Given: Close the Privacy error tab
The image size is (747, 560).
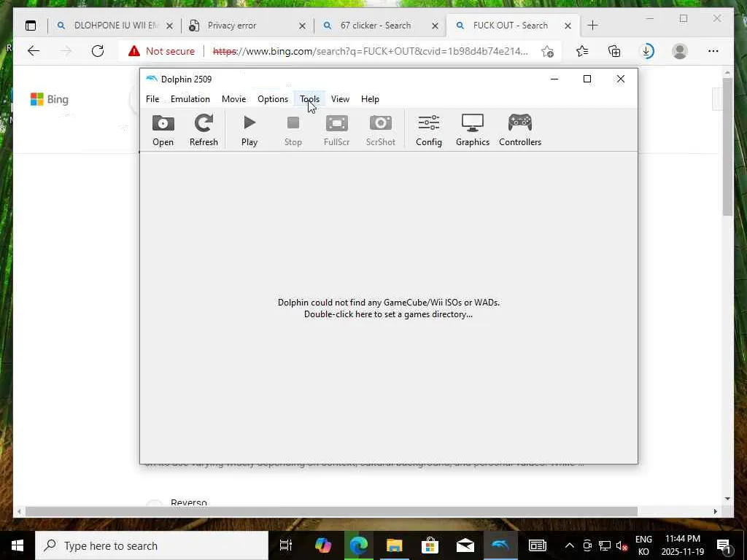Looking at the screenshot, I should click(303, 26).
